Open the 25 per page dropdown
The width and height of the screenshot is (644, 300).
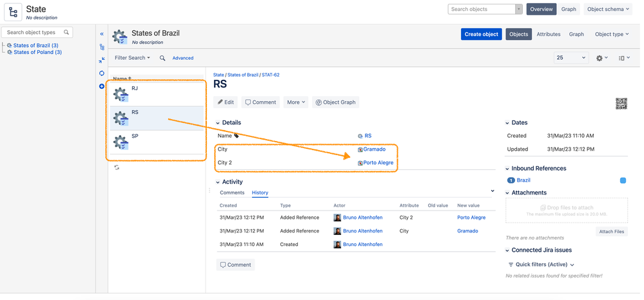[x=571, y=58]
